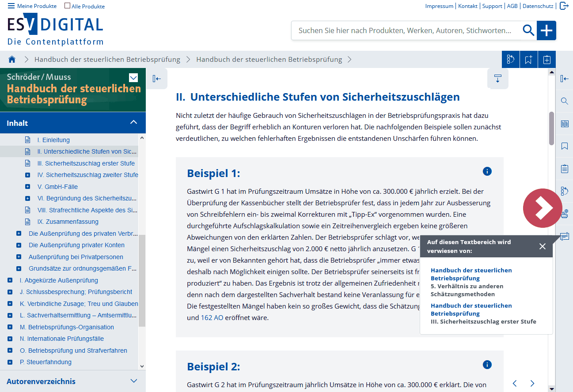The image size is (573, 392).
Task: Click the magnifier search button
Action: pyautogui.click(x=528, y=30)
